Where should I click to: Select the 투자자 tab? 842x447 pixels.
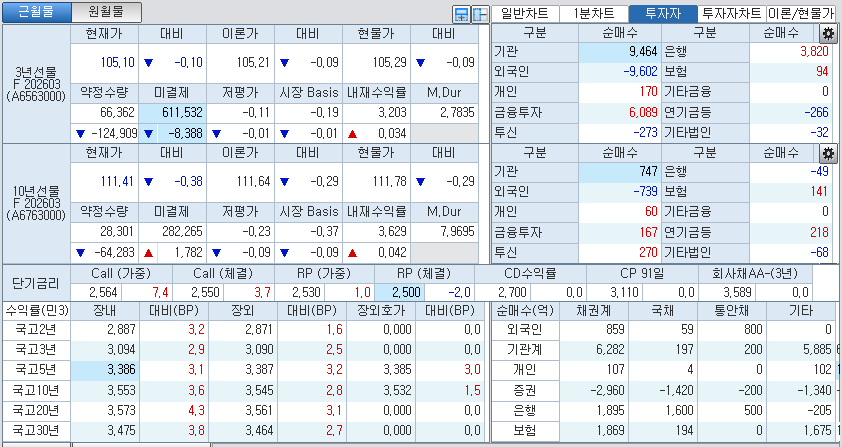tap(663, 13)
